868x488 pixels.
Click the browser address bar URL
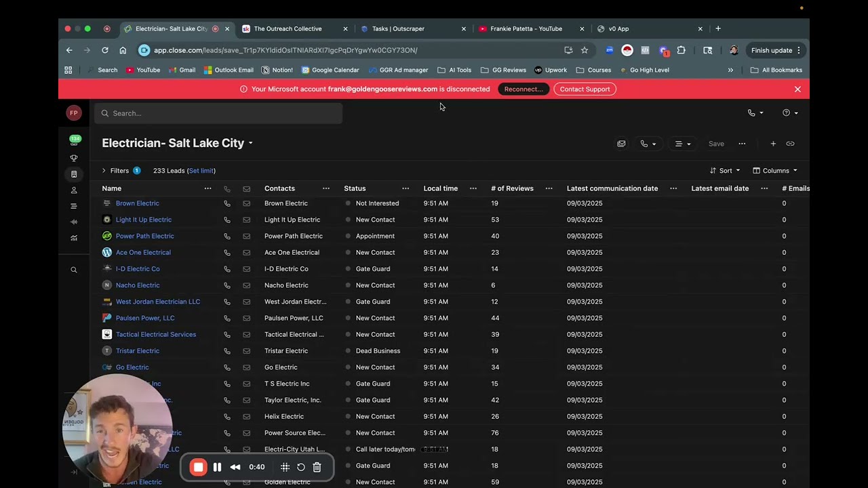click(x=285, y=50)
